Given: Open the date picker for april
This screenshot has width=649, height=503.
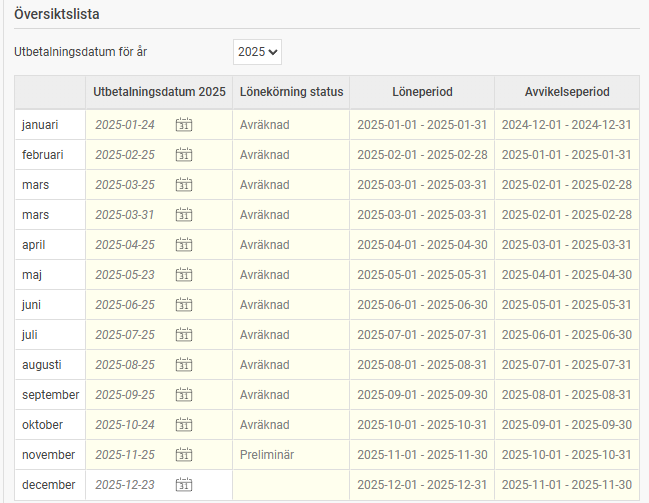Looking at the screenshot, I should (x=183, y=245).
